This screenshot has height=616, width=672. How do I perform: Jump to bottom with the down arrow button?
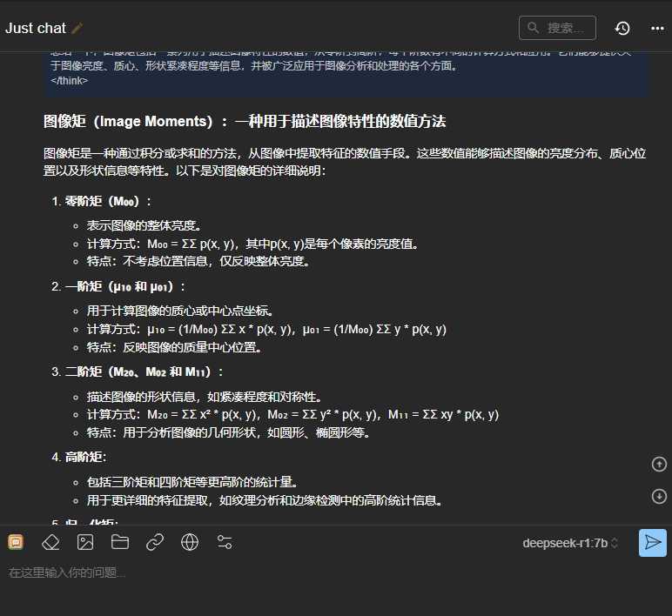659,496
